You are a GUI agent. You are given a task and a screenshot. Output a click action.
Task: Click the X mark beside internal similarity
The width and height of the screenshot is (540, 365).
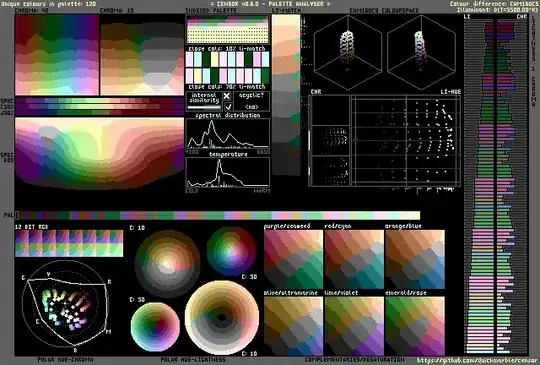point(227,96)
